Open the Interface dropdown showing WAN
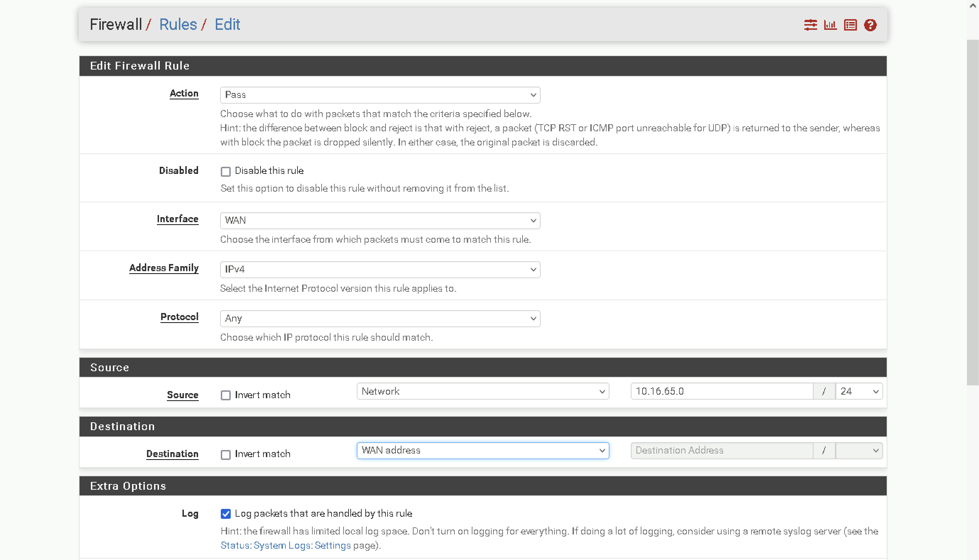 tap(380, 220)
